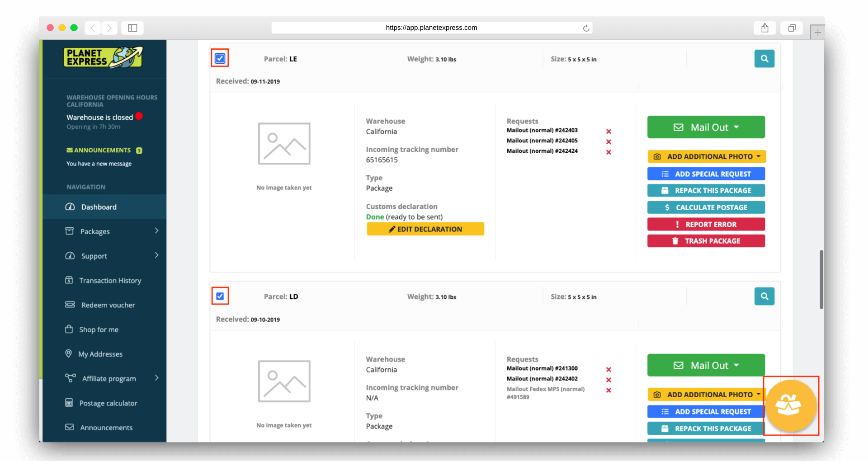Click the camera icon on Add Additional Photo
Screen dimensions: 868x461
657,156
